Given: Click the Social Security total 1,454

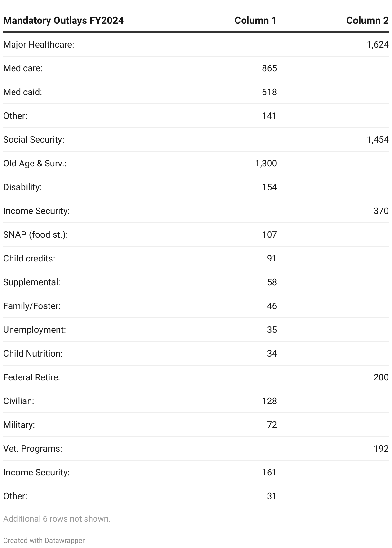Looking at the screenshot, I should [x=378, y=140].
